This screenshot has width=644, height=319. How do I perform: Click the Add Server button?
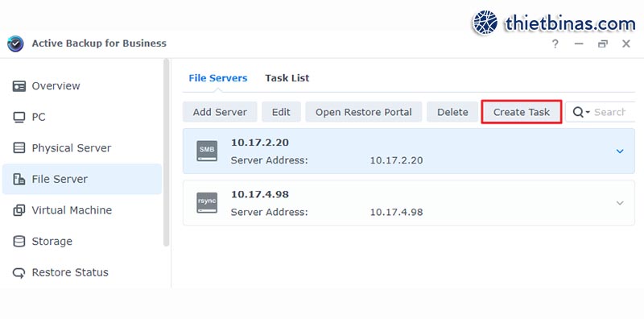220,112
